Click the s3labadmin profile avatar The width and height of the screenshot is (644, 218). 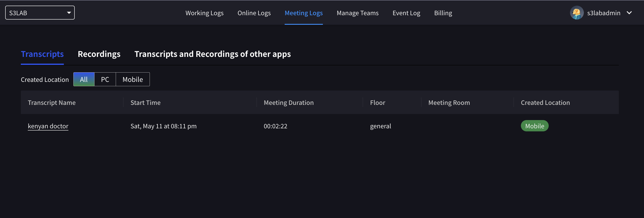pos(576,13)
